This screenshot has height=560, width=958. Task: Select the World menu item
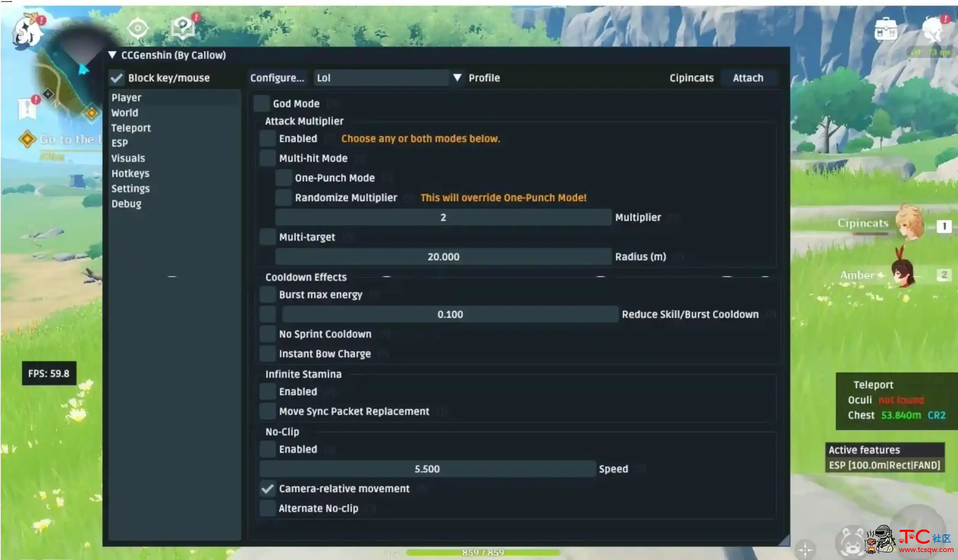(124, 112)
